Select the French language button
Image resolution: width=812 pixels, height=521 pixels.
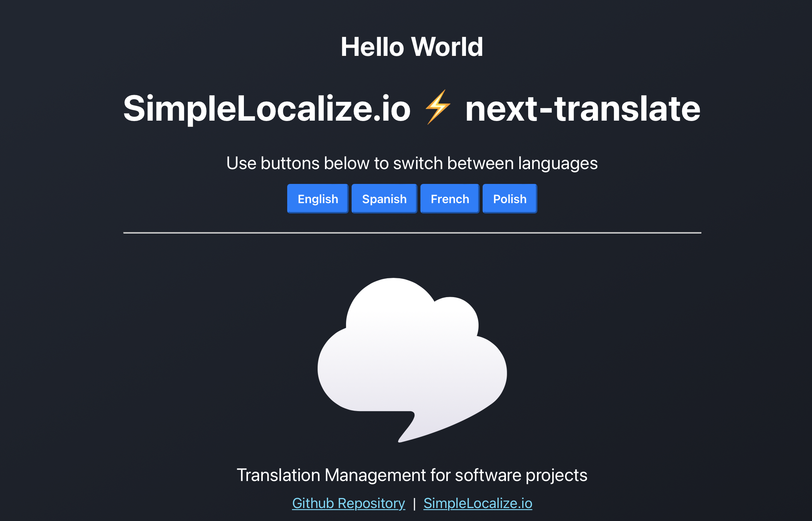[x=450, y=199]
